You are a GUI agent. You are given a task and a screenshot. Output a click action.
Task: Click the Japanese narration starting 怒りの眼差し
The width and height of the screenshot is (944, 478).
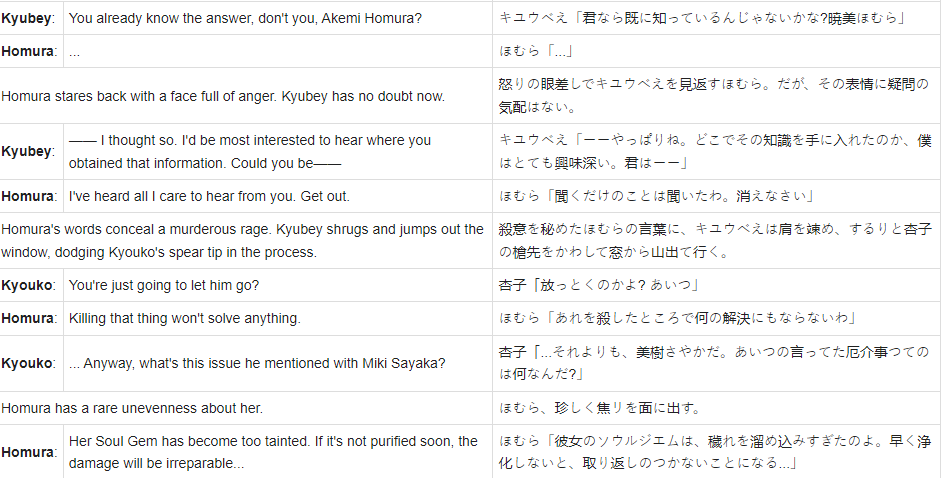(714, 96)
